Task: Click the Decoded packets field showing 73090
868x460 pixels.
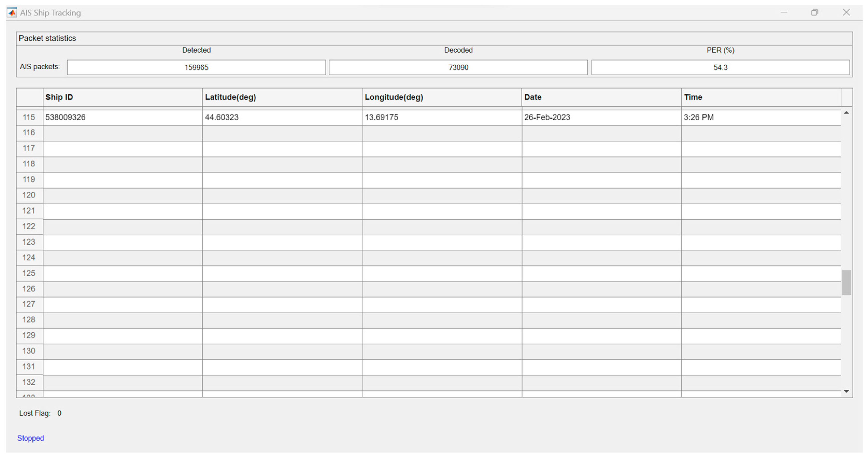Action: pos(458,67)
